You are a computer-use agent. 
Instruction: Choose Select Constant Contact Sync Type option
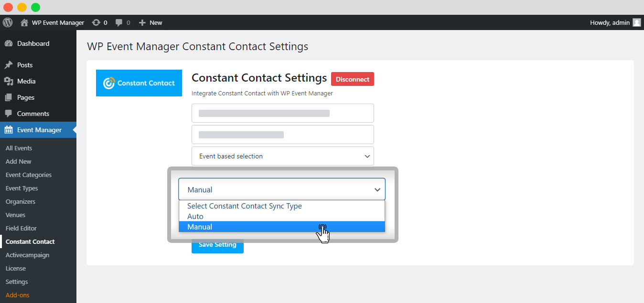pos(282,206)
